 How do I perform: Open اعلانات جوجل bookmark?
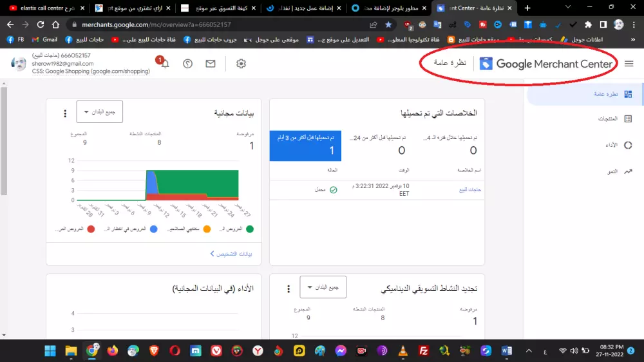click(x=582, y=39)
